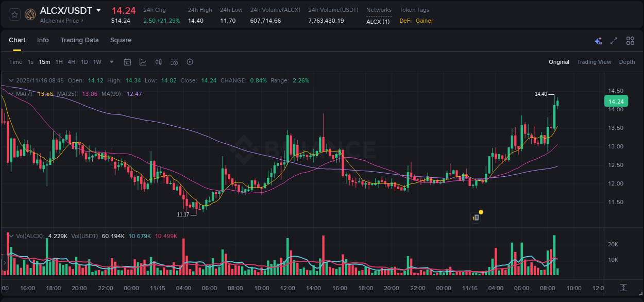Open the candlestick style icon
The height and width of the screenshot is (302, 644).
[x=158, y=62]
